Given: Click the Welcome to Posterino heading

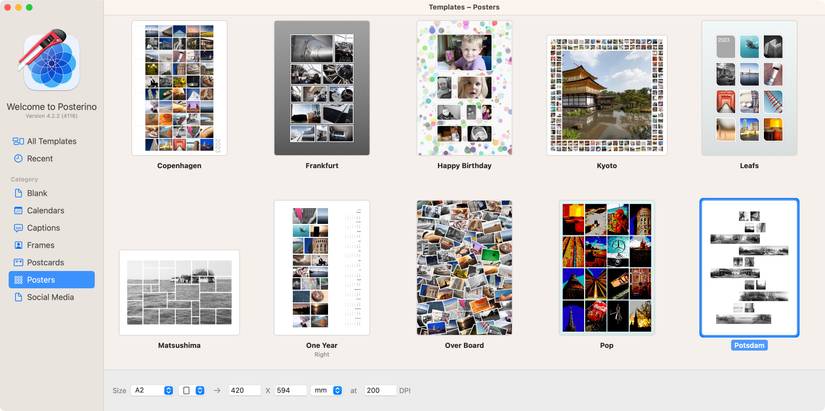Looking at the screenshot, I should pyautogui.click(x=52, y=107).
